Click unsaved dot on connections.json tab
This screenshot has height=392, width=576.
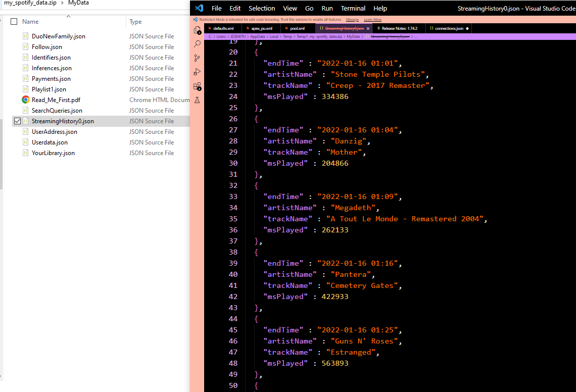(467, 28)
